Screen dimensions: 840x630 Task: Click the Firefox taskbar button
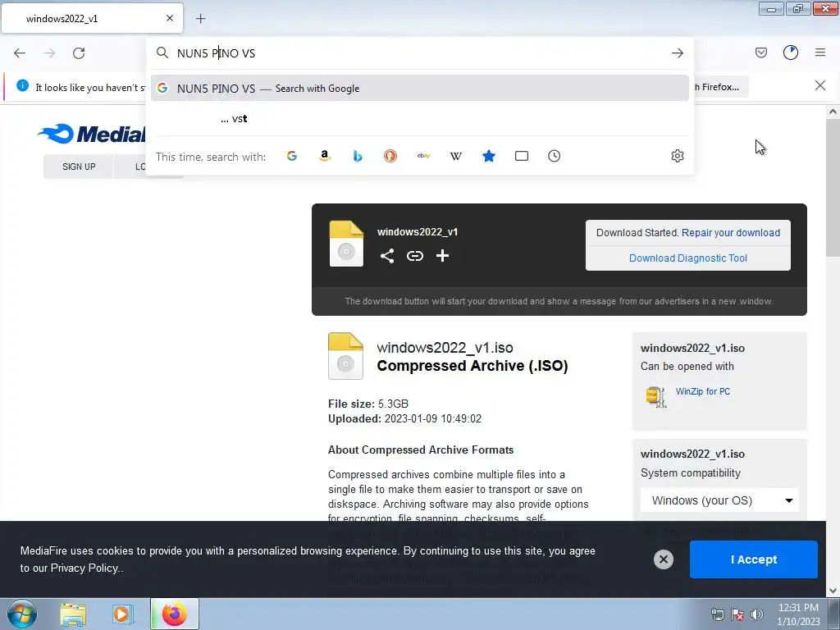[175, 614]
